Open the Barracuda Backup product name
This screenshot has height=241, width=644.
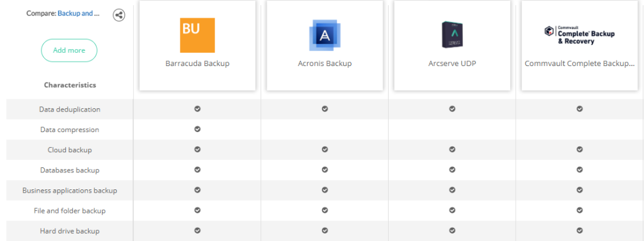197,64
